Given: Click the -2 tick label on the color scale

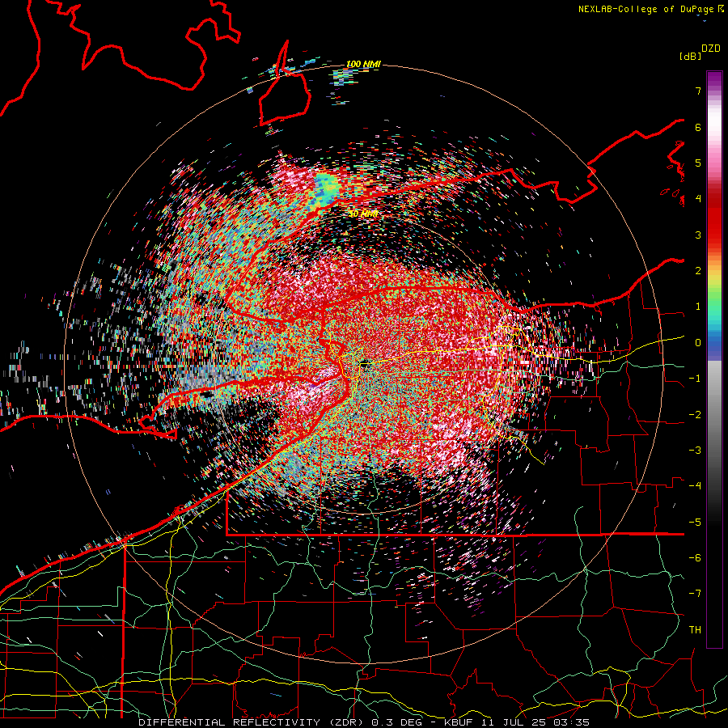Looking at the screenshot, I should click(x=695, y=415).
